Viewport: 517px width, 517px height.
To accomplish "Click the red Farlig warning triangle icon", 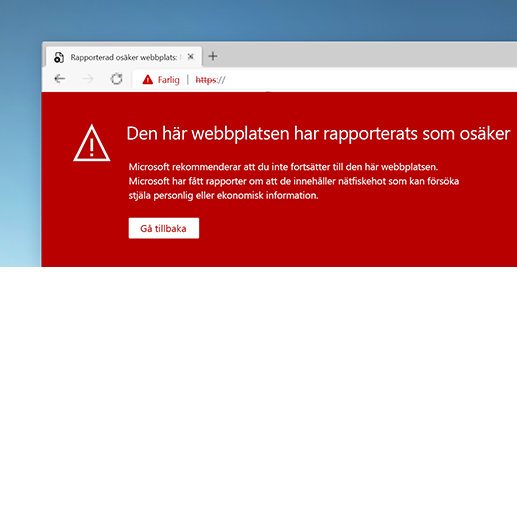I will [147, 80].
